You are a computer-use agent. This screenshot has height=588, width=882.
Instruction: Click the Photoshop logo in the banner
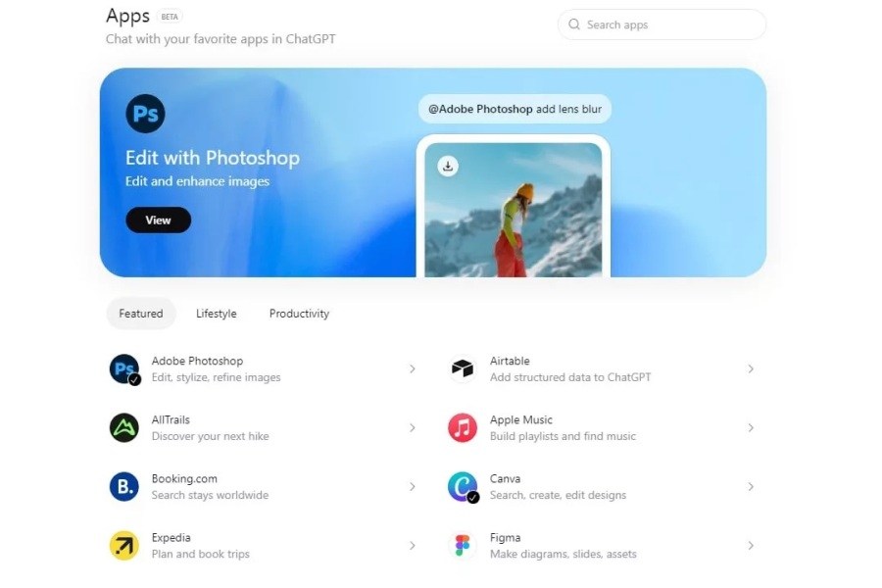click(x=145, y=114)
